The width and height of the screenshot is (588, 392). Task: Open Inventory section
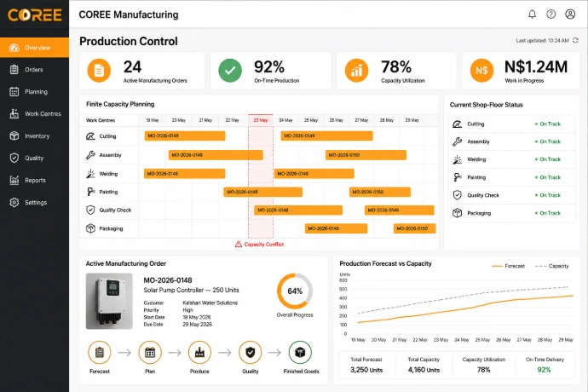click(x=34, y=136)
